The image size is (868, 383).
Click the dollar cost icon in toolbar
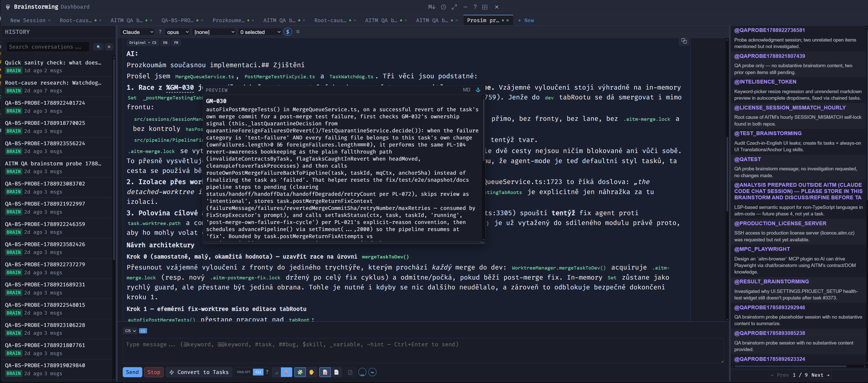pyautogui.click(x=287, y=32)
